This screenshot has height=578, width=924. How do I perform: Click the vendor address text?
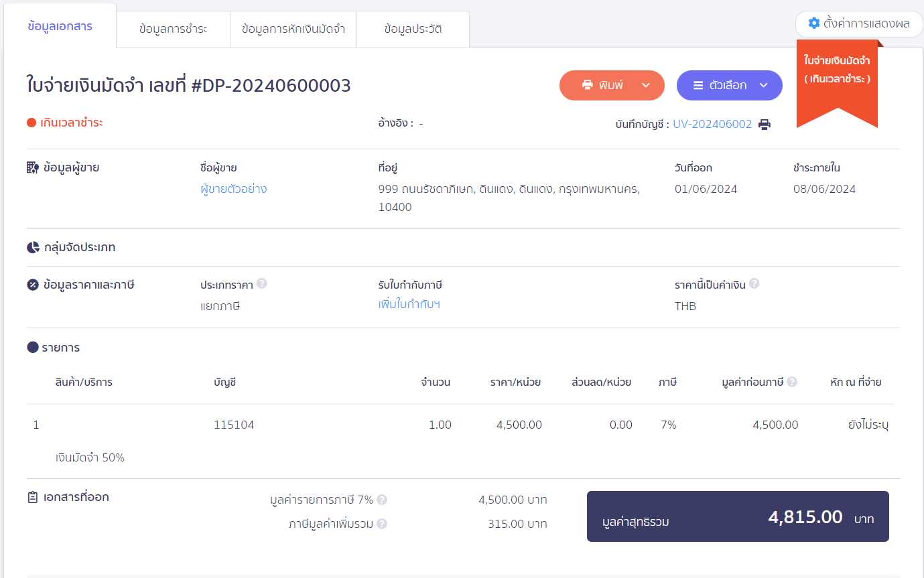(509, 198)
